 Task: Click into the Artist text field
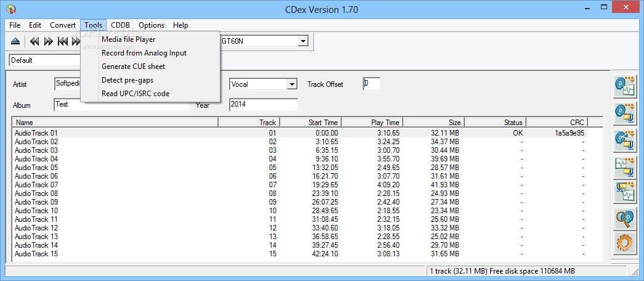point(68,84)
